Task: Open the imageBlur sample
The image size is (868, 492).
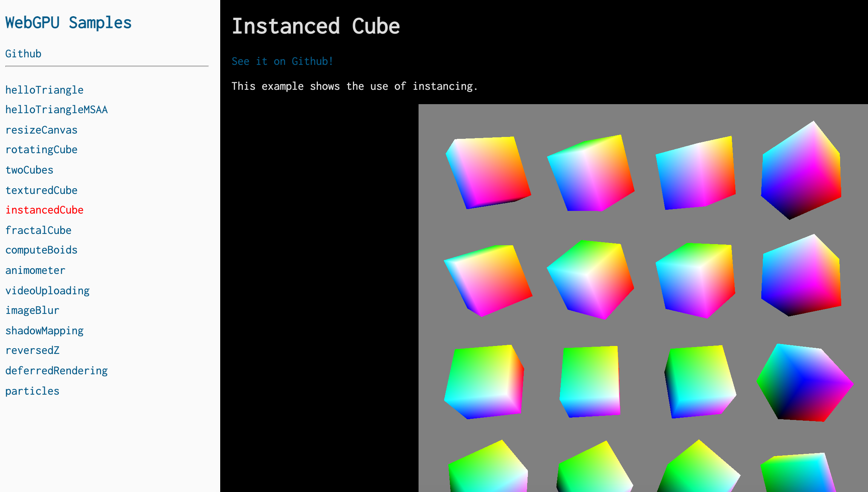Action: click(x=32, y=310)
